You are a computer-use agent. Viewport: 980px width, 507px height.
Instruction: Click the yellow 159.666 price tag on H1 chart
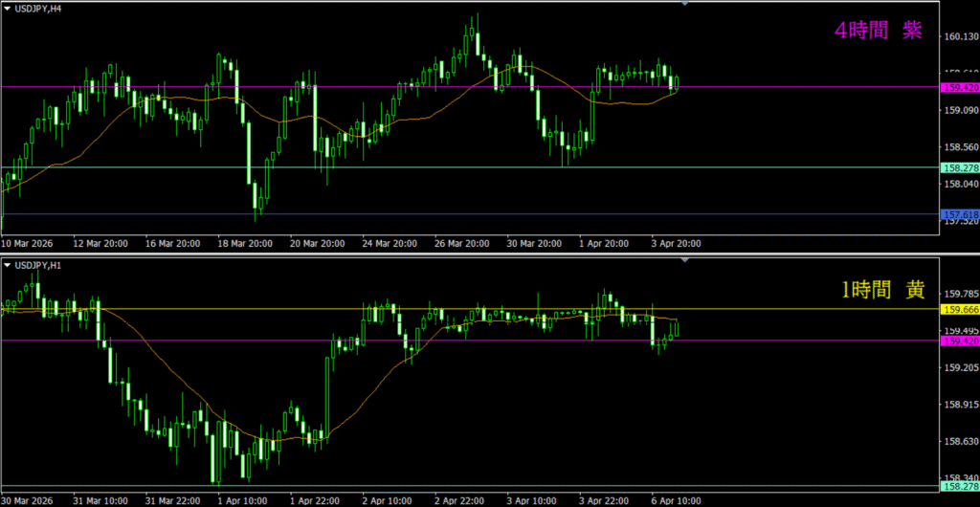959,309
